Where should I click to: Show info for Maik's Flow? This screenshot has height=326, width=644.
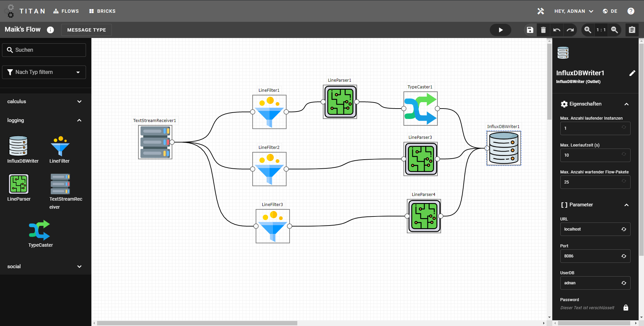(x=50, y=30)
